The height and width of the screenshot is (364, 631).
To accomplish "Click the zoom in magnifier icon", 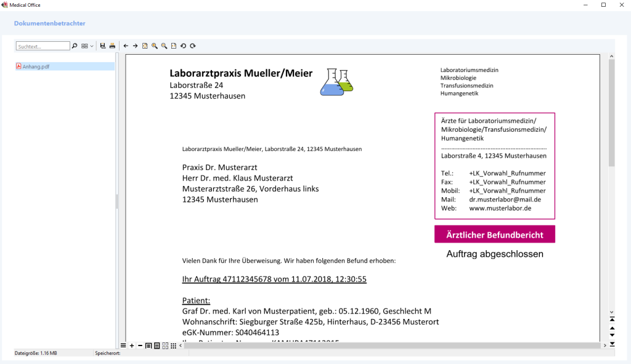I will [155, 46].
